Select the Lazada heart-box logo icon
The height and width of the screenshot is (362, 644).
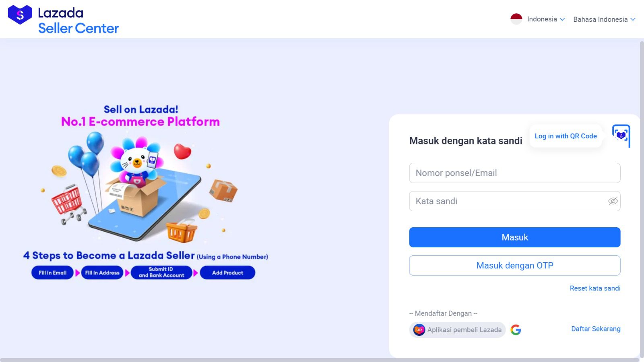tap(19, 16)
